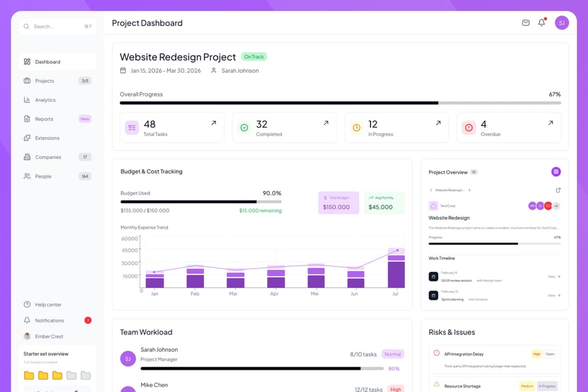
Task: Go to previous project with left chevron
Action: coord(431,190)
